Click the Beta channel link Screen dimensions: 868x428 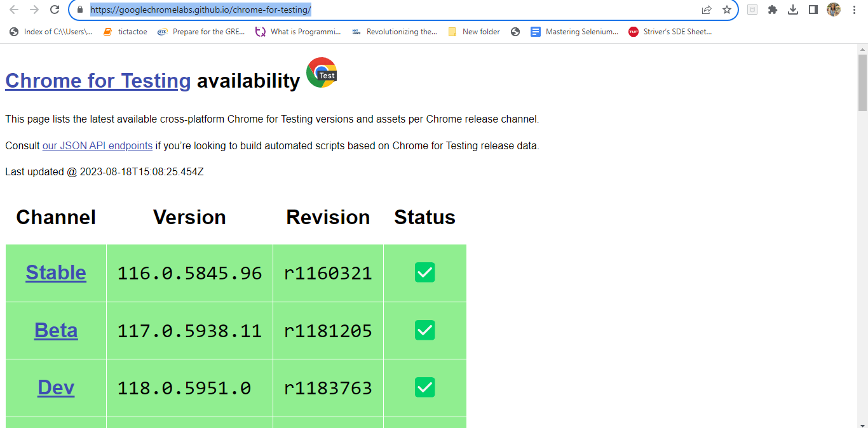click(56, 330)
